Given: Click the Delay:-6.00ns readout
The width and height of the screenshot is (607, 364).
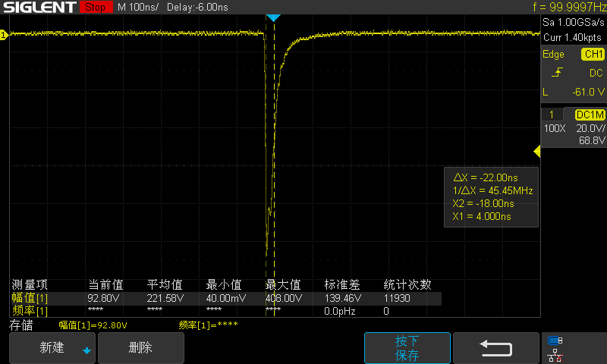Looking at the screenshot, I should (197, 7).
